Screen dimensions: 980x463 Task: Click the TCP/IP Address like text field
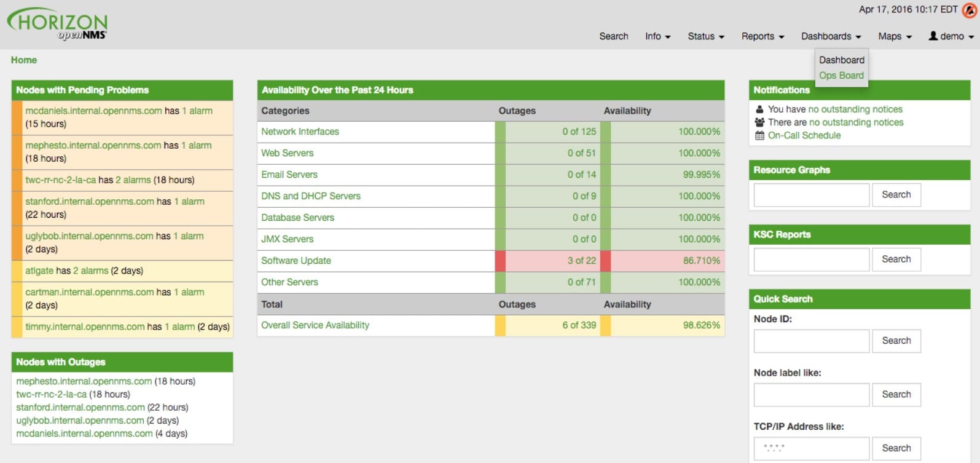point(811,448)
